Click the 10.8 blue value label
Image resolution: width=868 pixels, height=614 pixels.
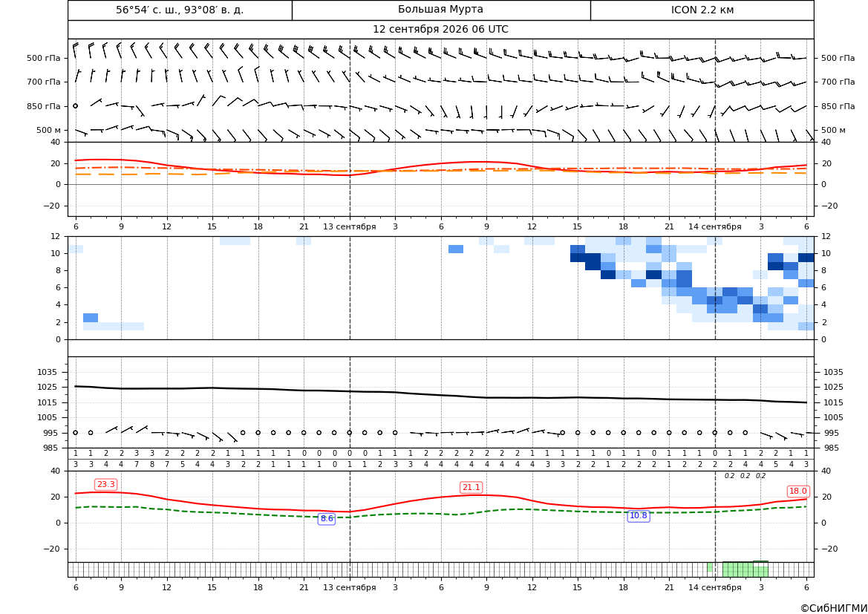(639, 515)
